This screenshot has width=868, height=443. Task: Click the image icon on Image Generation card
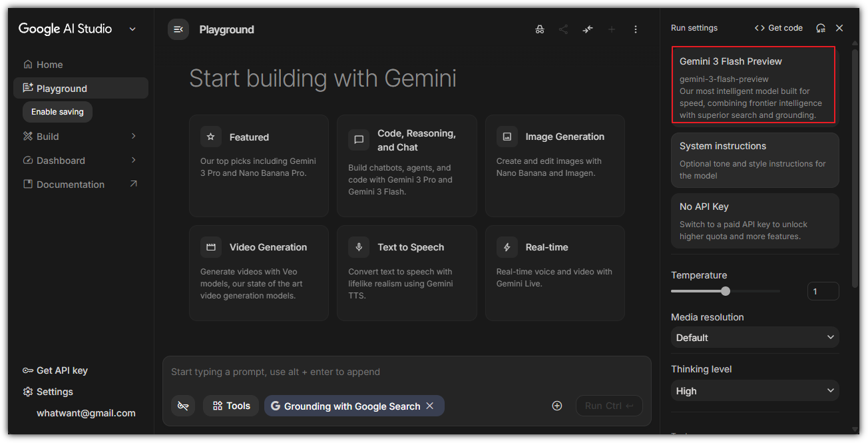pos(507,137)
